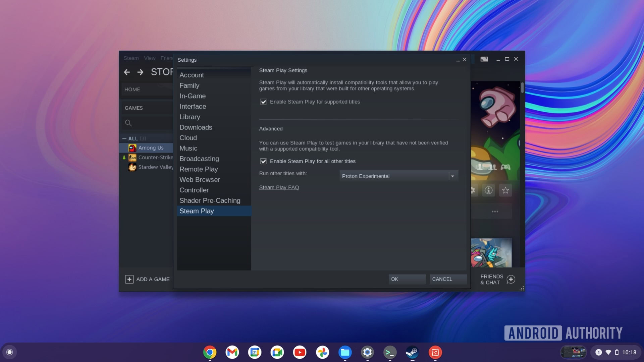Click the favorite star icon
This screenshot has width=644, height=362.
pos(505,190)
